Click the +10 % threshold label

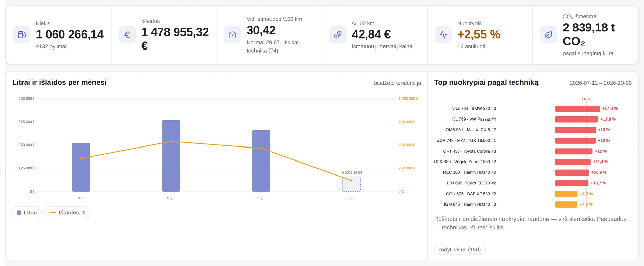(586, 99)
